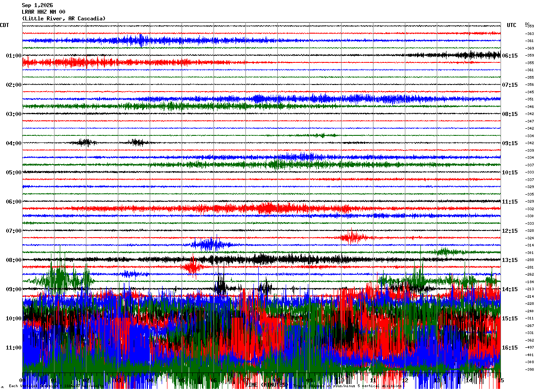Click the TIME (MINUTES) axis label
Viewport: 536px width, 392px height.
click(266, 385)
